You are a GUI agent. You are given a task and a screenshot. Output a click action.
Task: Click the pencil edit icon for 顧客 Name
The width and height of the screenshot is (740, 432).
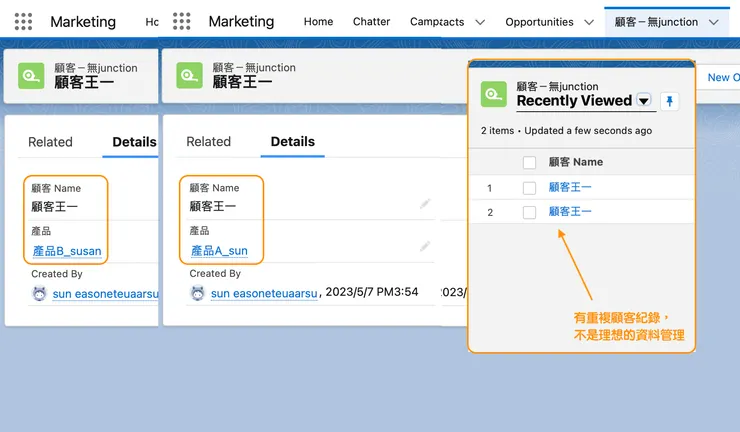(425, 204)
